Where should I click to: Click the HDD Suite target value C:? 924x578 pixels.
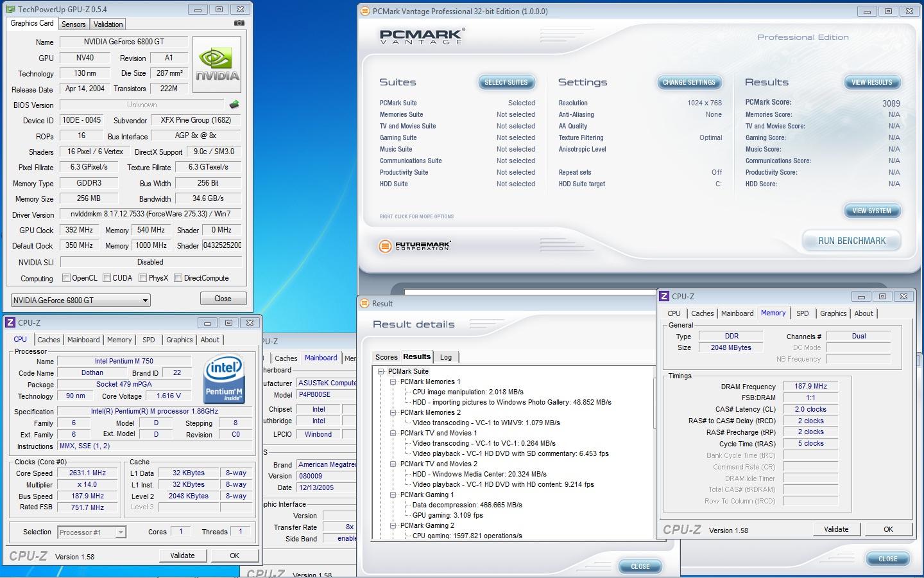pyautogui.click(x=719, y=184)
